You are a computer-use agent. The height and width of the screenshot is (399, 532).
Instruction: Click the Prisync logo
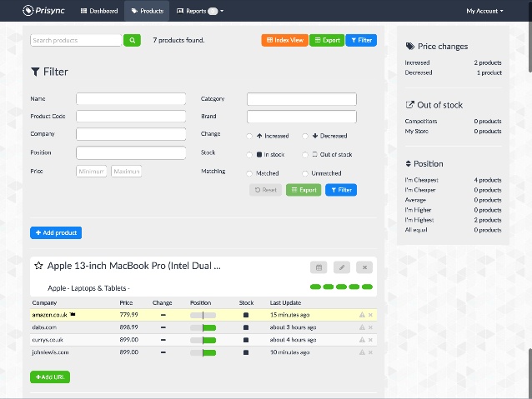pyautogui.click(x=43, y=11)
